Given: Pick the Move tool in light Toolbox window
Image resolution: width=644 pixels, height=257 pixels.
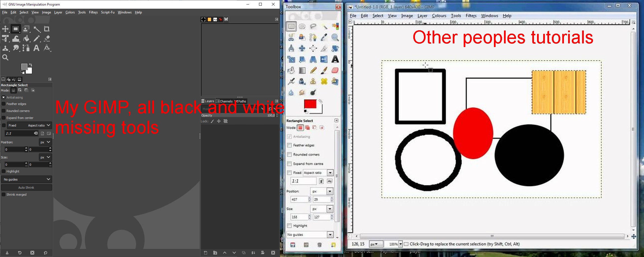Looking at the screenshot, I should (302, 48).
